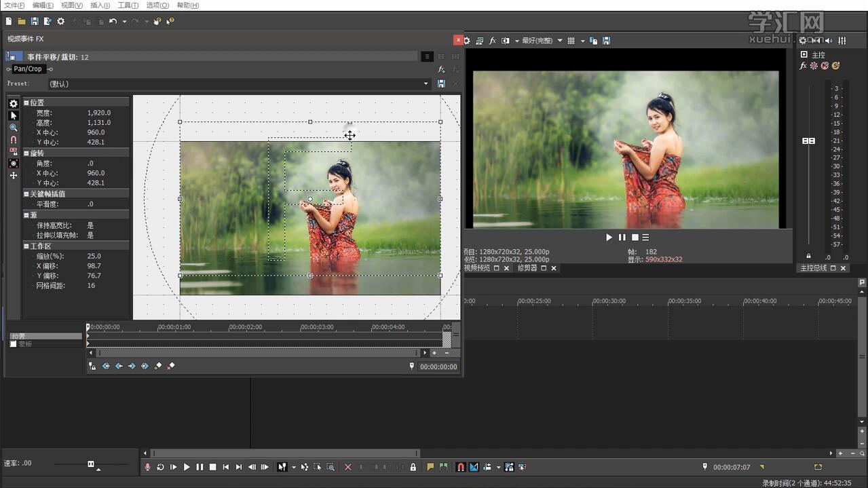Click the keyframe timecode field 00:00:00:00
The image size is (868, 488).
point(438,367)
